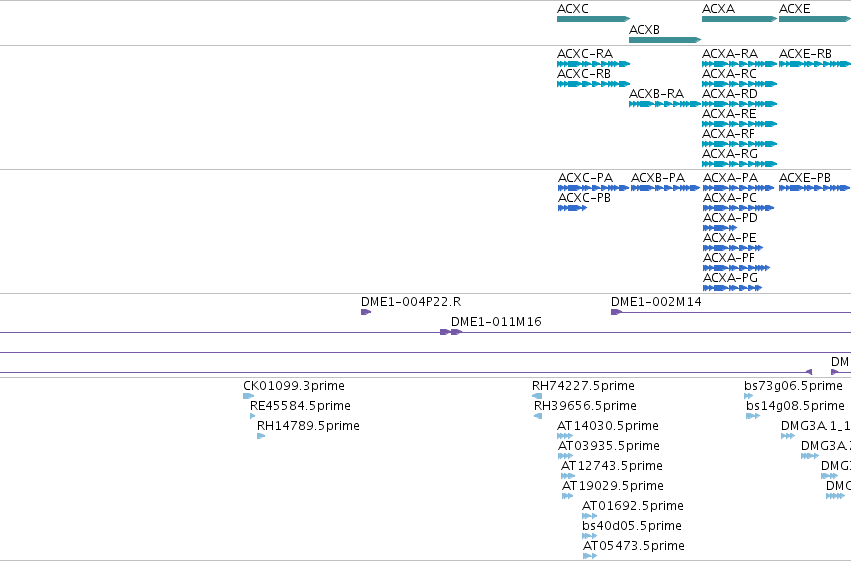Image resolution: width=851 pixels, height=561 pixels.
Task: Click the ACXA-PD protein glyph
Action: tap(720, 228)
